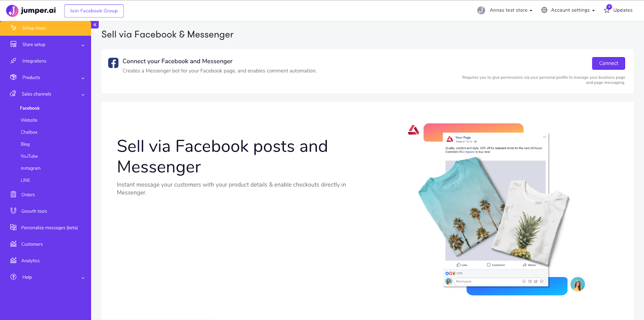This screenshot has height=320, width=644.
Task: Select Facebook sales channel
Action: point(30,108)
